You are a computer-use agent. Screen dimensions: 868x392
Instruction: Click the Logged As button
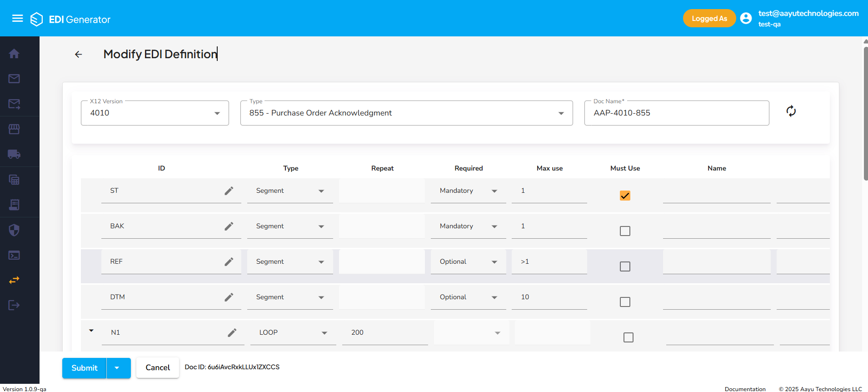pos(709,18)
